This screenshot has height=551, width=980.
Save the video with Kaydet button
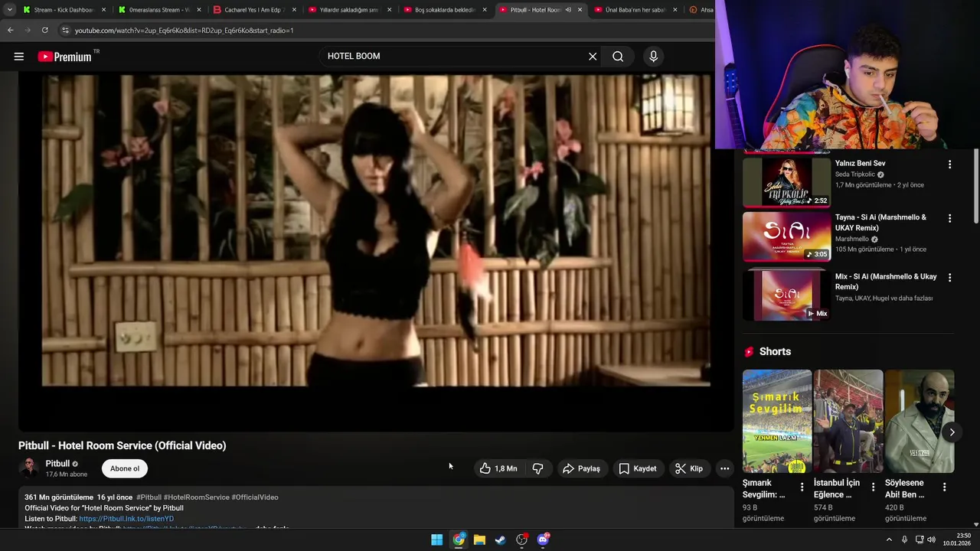(638, 468)
